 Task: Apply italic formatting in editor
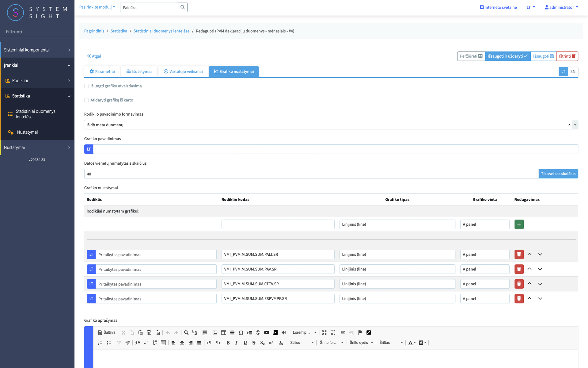click(236, 343)
